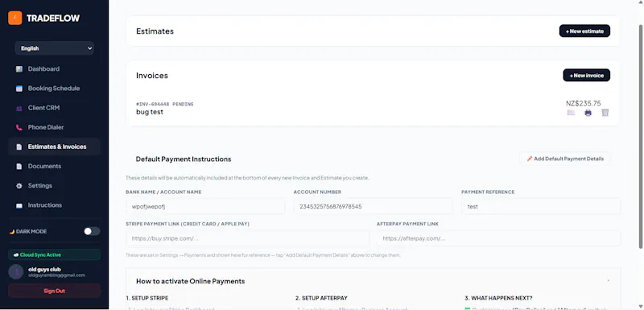Focus the Payment Reference field

click(541, 206)
